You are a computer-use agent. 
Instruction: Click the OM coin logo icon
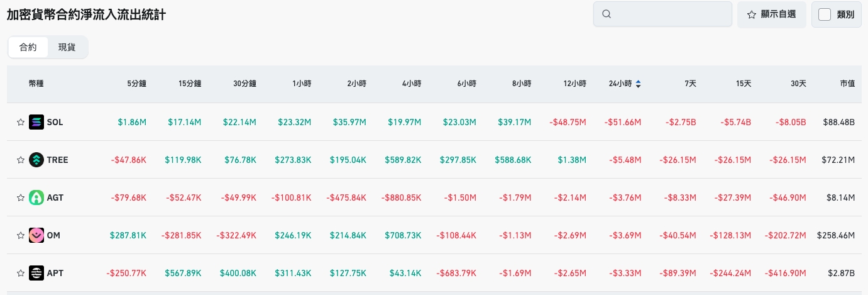[36, 235]
